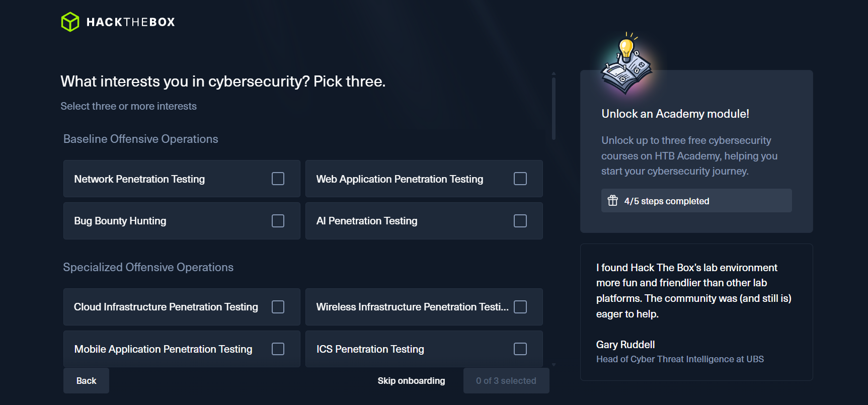
Task: Tick the Mobile Application Penetration Testing checkbox
Action: [278, 349]
